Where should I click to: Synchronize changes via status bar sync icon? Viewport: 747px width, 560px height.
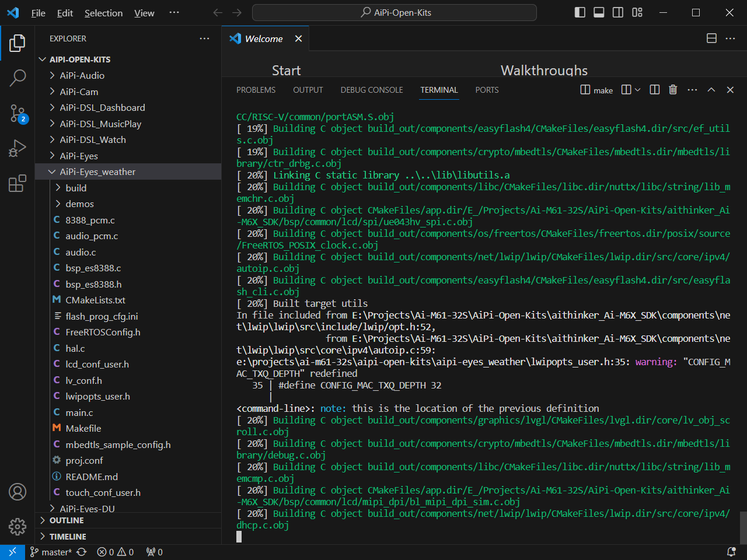point(82,552)
